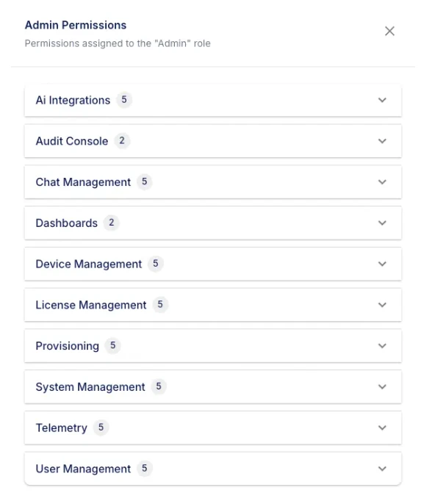Expand Telemetry chevron arrow
Viewport: 429px width, 504px height.
tap(382, 428)
